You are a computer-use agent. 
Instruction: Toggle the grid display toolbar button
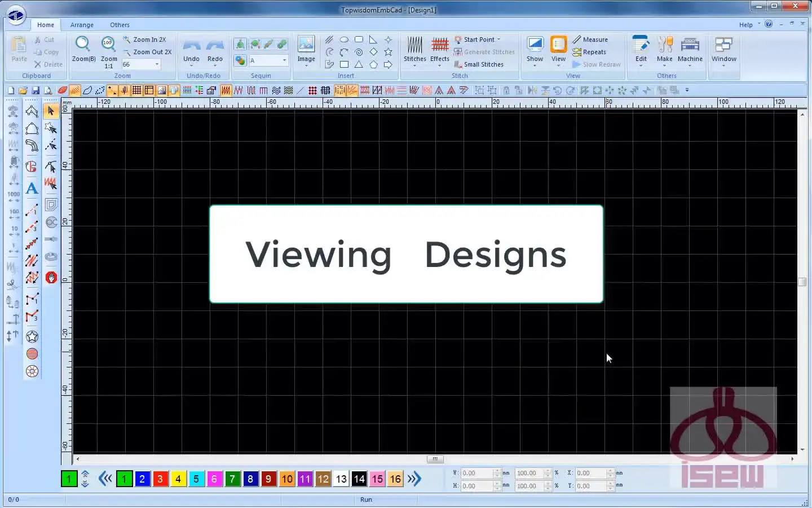pos(136,90)
